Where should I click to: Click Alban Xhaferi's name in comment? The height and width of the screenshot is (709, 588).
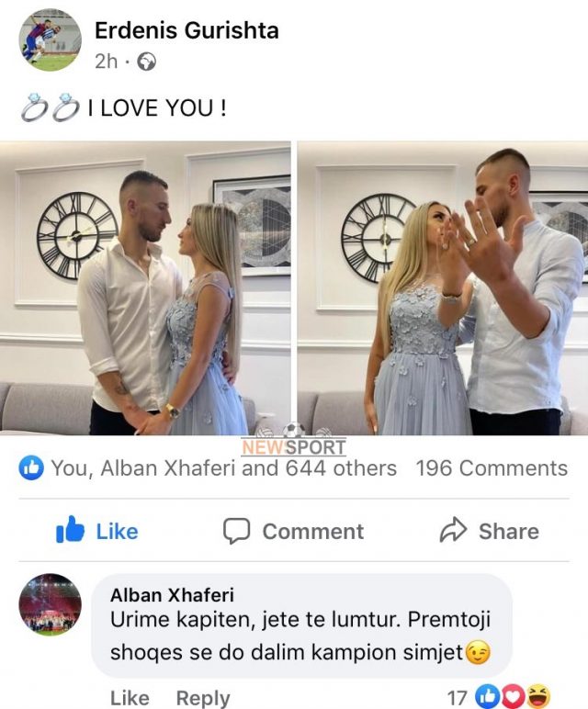pyautogui.click(x=172, y=595)
